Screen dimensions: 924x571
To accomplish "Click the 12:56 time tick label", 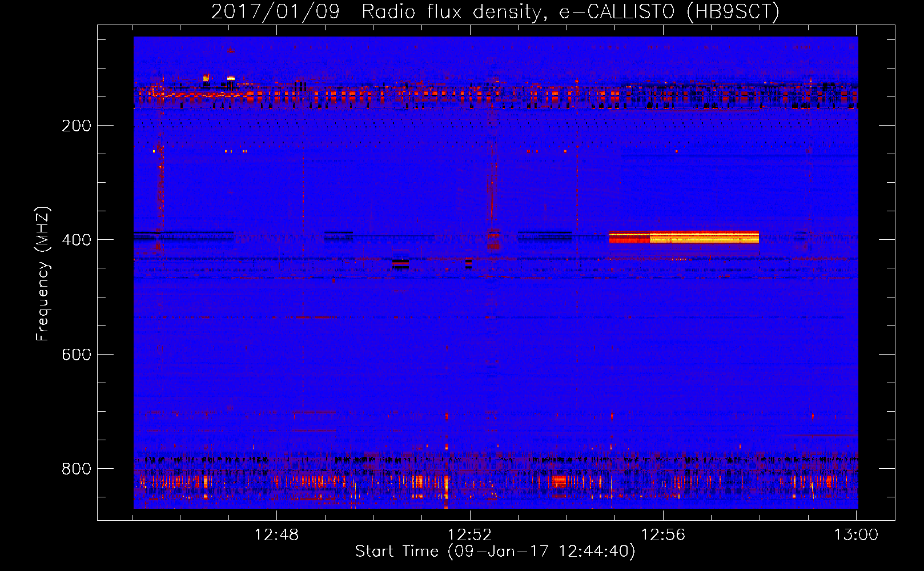I will coord(663,535).
